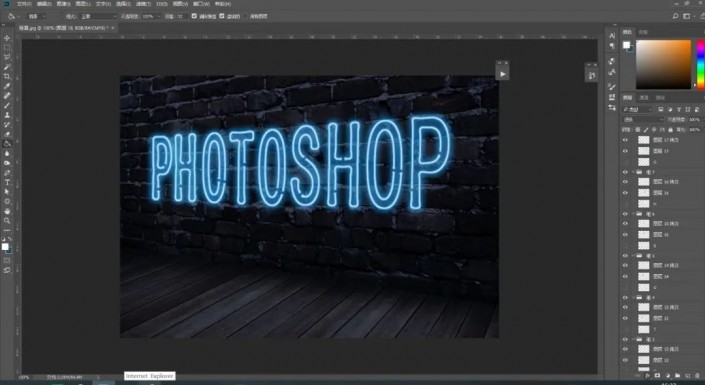The width and height of the screenshot is (705, 385).
Task: Click the foreground color swatch in the Color panel
Action: pyautogui.click(x=626, y=45)
